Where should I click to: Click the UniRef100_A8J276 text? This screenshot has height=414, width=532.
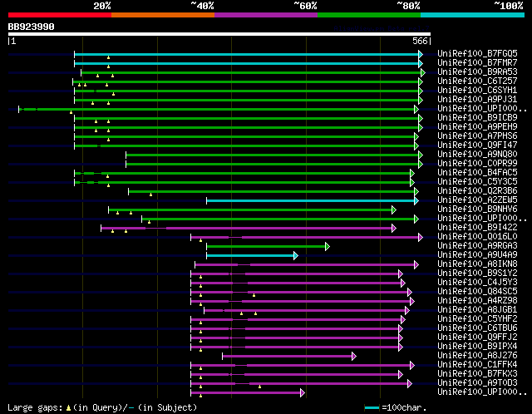[477, 356]
